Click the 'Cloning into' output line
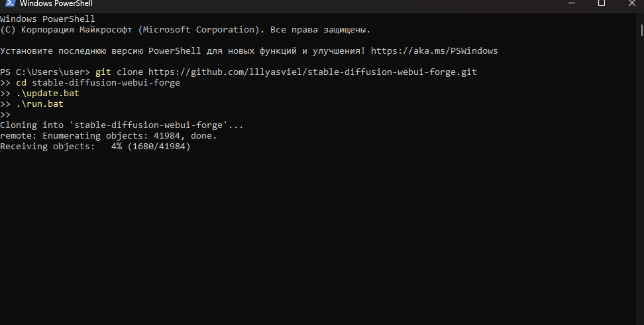 click(121, 125)
